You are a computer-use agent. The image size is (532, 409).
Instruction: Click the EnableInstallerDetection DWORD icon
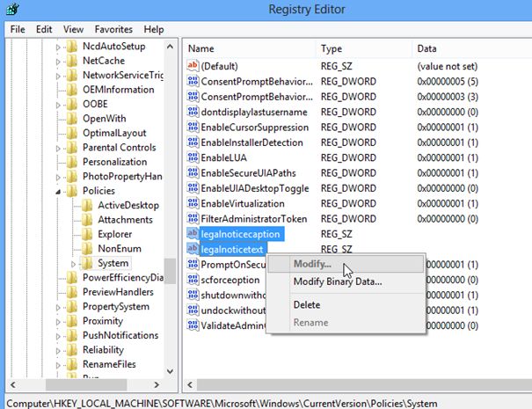(x=193, y=142)
